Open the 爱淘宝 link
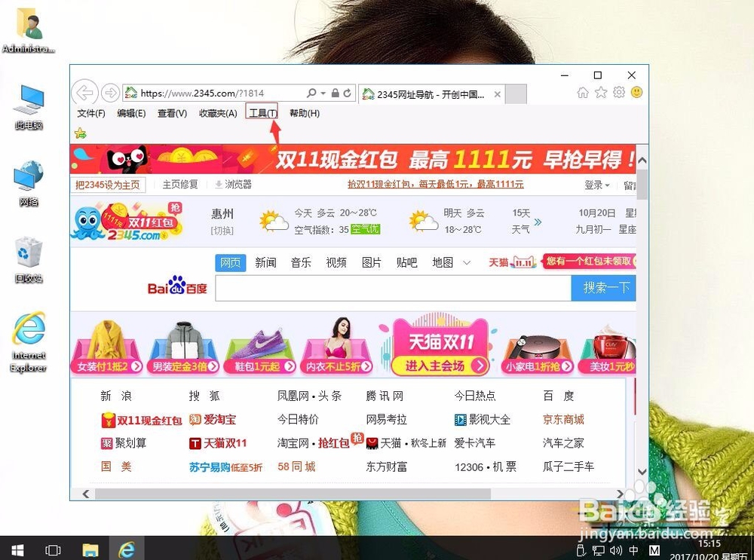Viewport: 754px width, 560px height. pos(213,420)
